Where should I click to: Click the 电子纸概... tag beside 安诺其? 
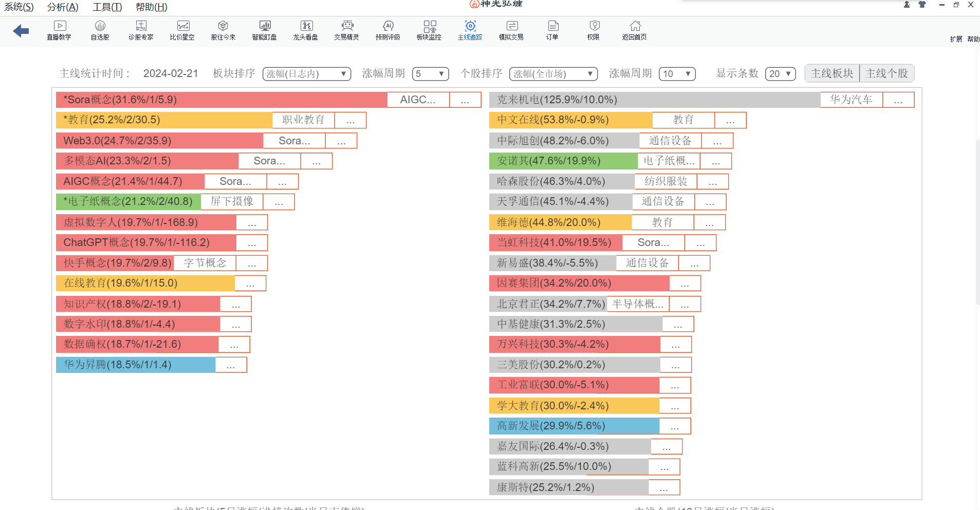(x=669, y=161)
